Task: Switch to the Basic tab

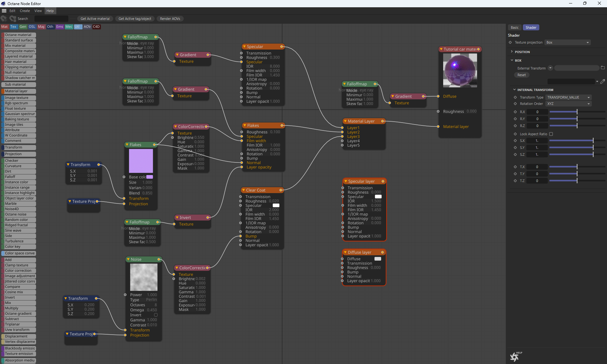Action: [515, 27]
